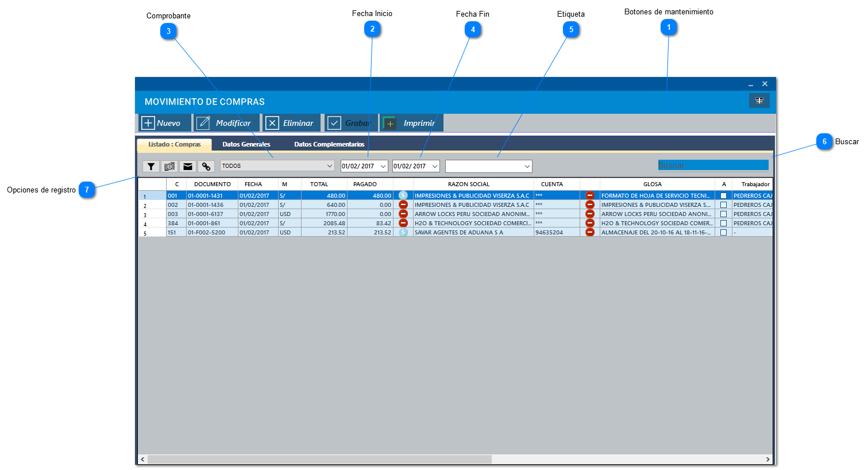The image size is (868, 470).
Task: Click the Trabajador column header
Action: tap(753, 184)
